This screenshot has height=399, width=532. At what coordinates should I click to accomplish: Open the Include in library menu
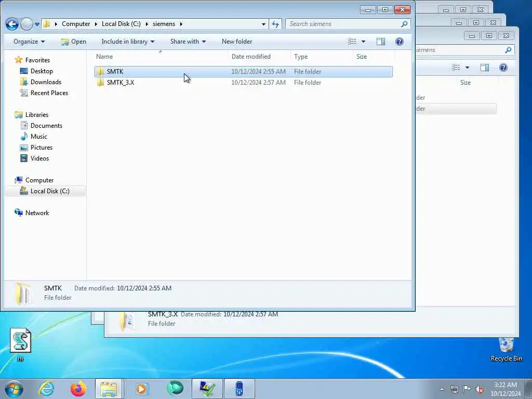(128, 42)
